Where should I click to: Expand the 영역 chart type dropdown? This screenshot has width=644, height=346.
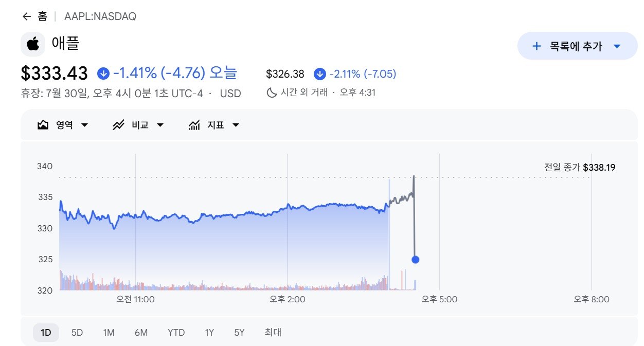[63, 125]
